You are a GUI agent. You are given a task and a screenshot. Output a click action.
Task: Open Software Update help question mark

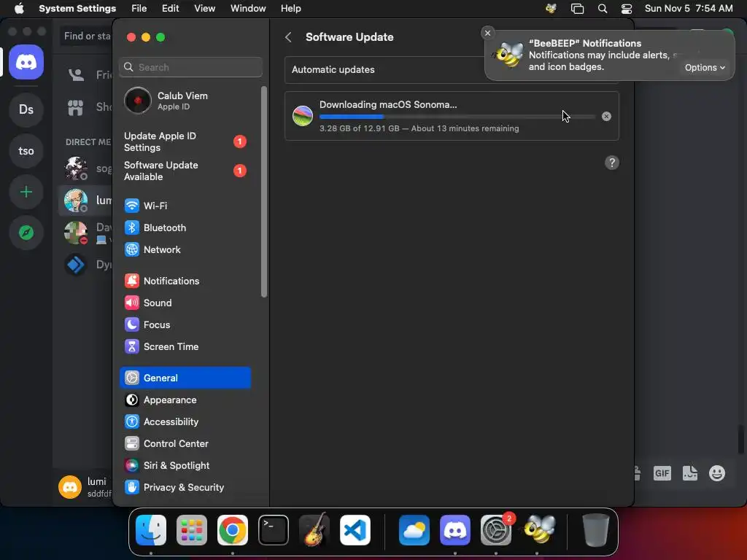click(x=612, y=163)
